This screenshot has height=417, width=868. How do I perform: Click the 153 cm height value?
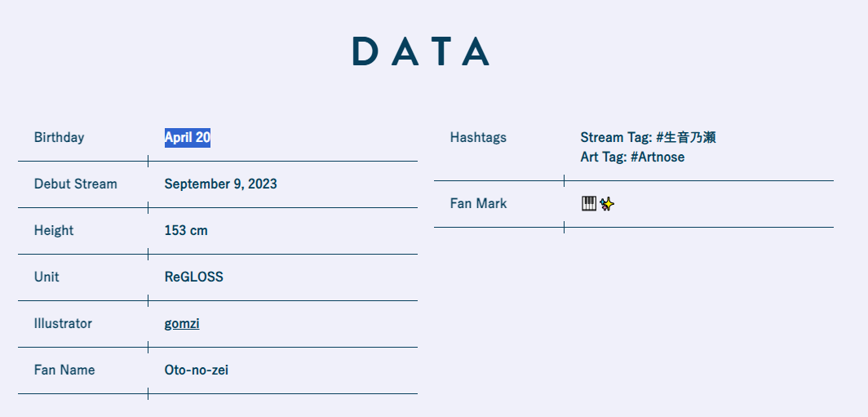(x=186, y=231)
